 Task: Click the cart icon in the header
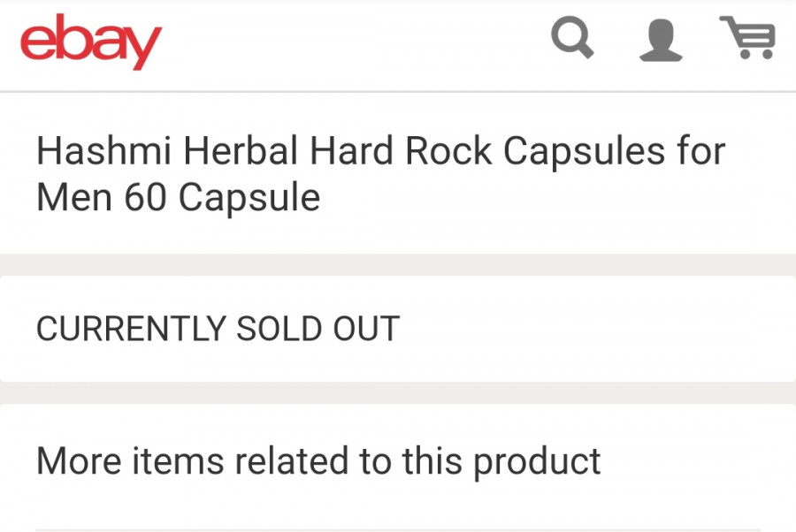pos(748,38)
